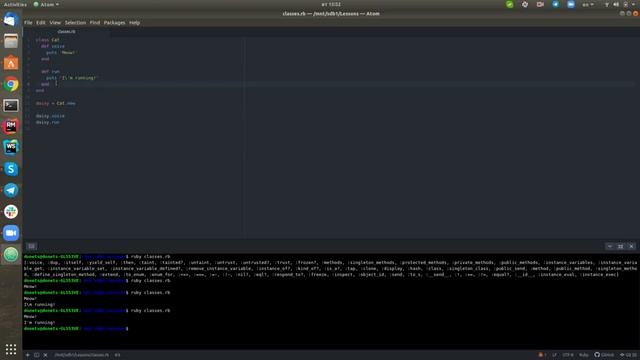The image size is (640, 360).
Task: Open Ubuntu Software from the dock
Action: [x=11, y=63]
